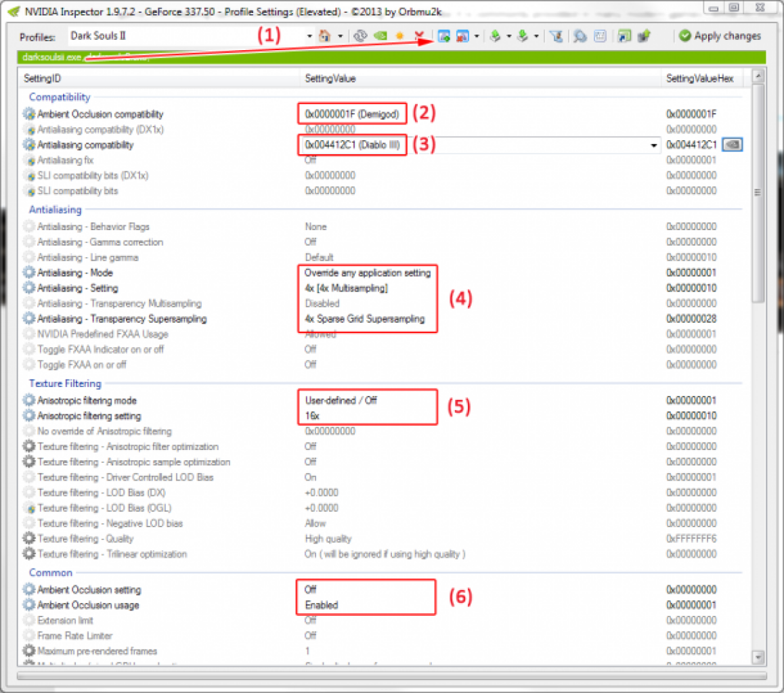Click scrollbar up arrow in settings list

758,76
